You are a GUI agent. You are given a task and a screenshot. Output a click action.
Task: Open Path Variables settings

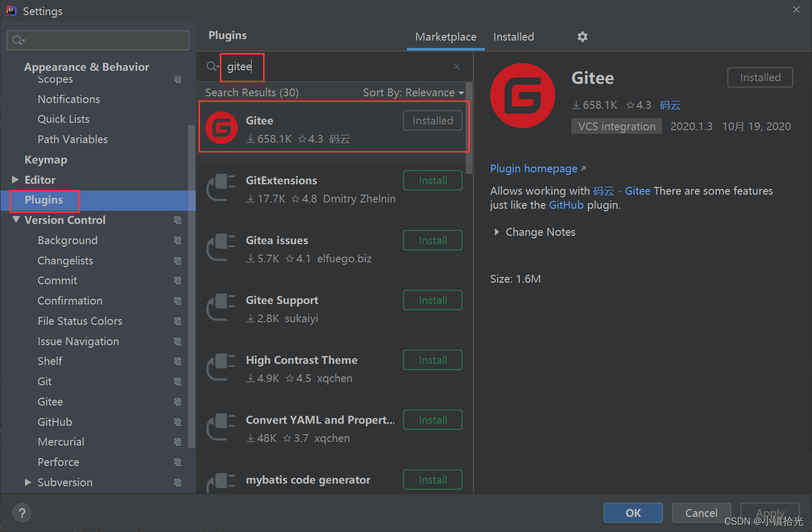coord(72,140)
